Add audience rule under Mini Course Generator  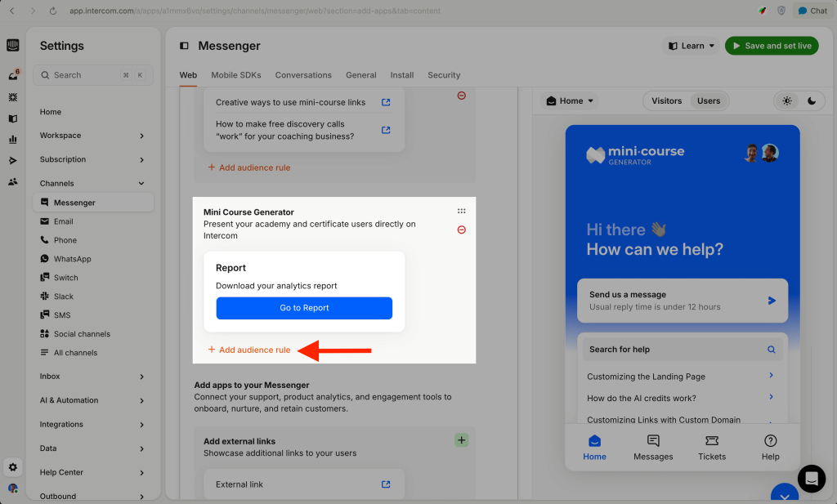(249, 350)
